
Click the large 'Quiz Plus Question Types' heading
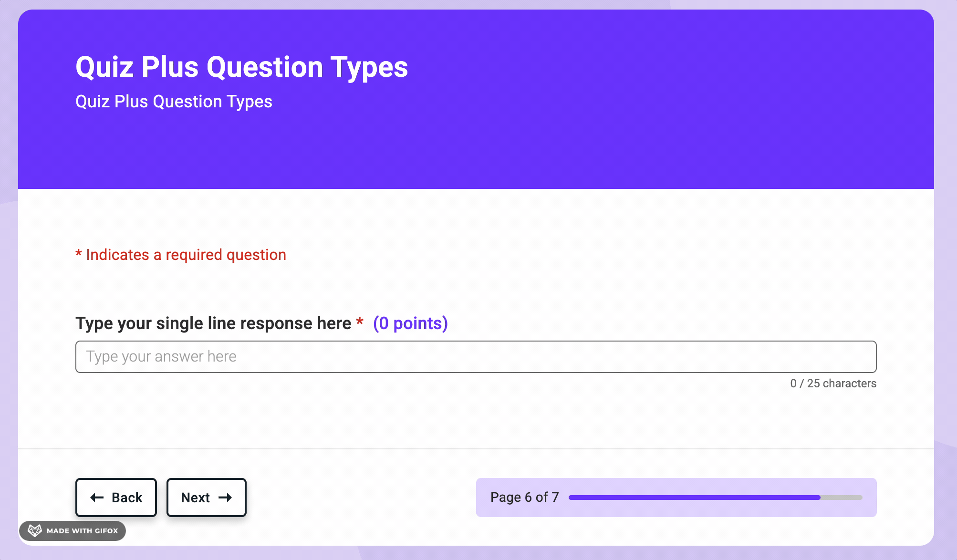pos(242,67)
